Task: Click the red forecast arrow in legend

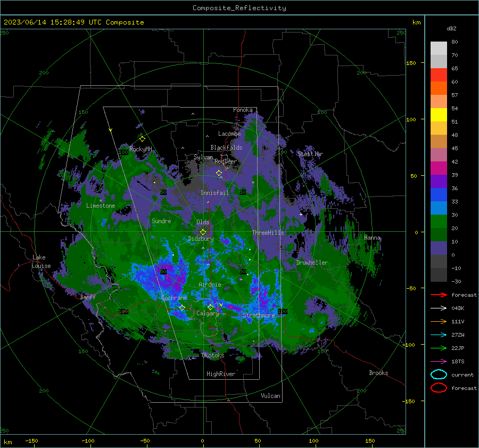Action: 439,295
